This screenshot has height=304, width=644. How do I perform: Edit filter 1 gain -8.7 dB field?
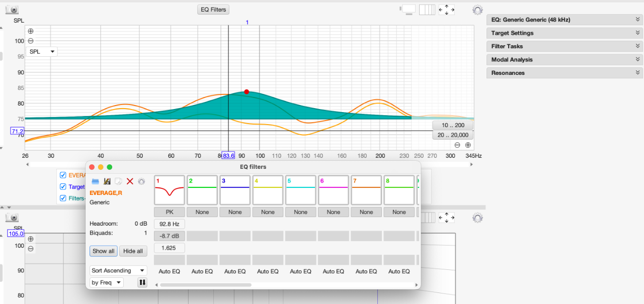pos(170,236)
